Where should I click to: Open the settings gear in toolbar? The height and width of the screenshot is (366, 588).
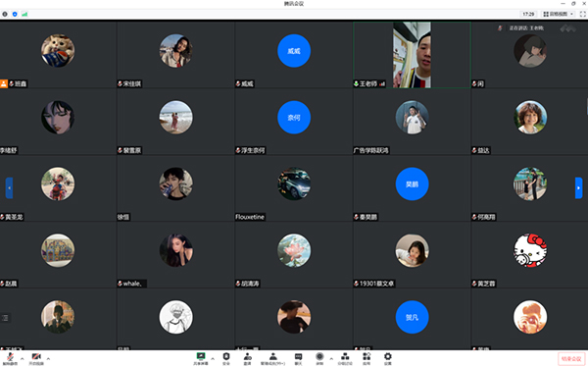[x=388, y=358]
